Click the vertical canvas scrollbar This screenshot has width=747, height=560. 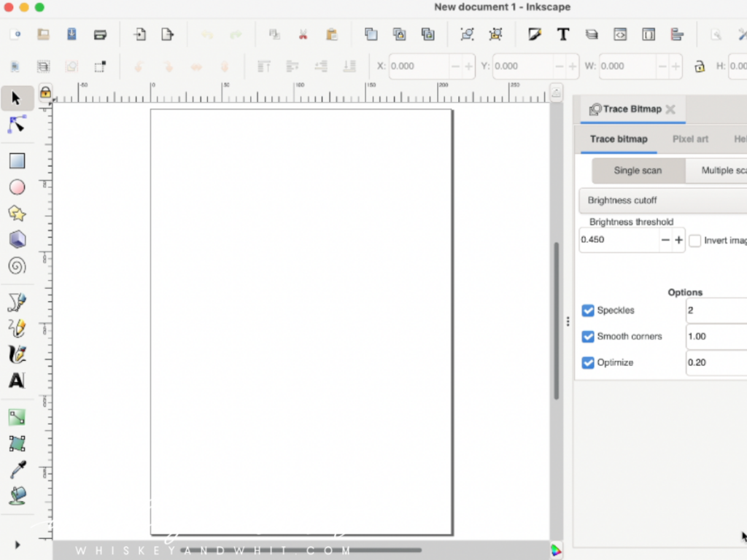pos(556,321)
